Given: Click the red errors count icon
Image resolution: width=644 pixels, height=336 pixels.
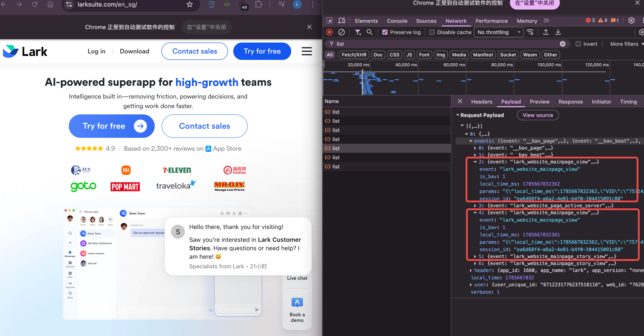Looking at the screenshot, I should click(590, 20).
